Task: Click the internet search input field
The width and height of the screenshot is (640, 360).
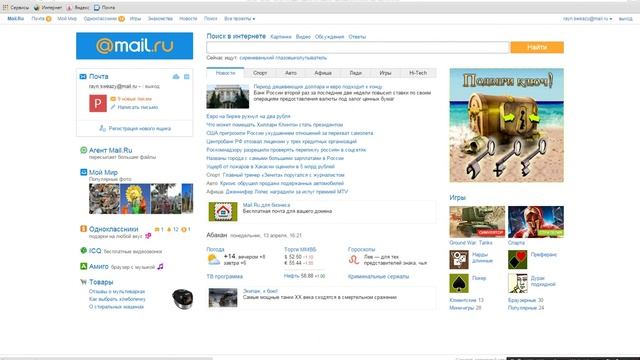Action: (358, 47)
